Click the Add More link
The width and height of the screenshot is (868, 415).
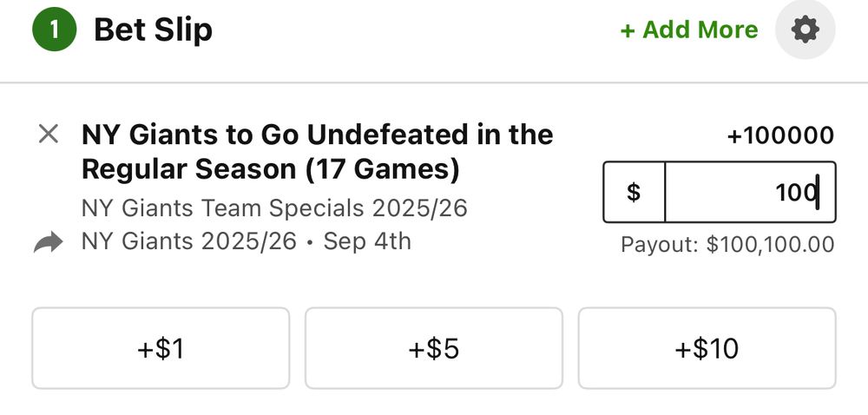tap(689, 30)
